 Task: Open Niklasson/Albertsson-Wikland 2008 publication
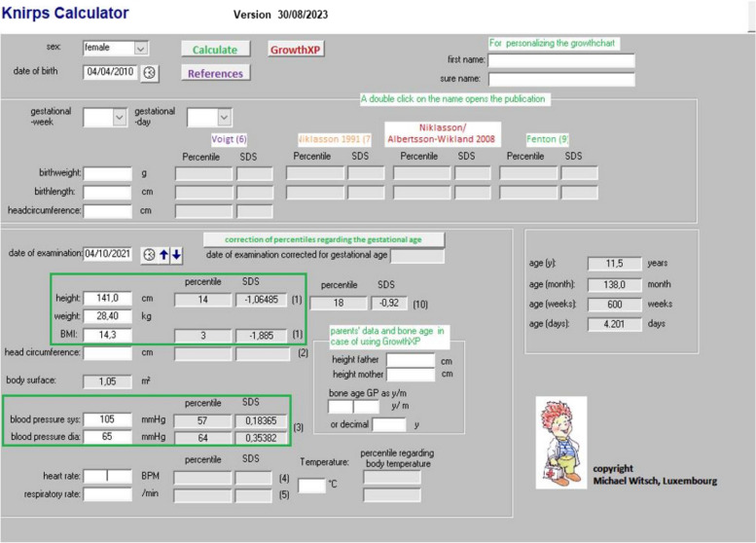click(x=443, y=133)
